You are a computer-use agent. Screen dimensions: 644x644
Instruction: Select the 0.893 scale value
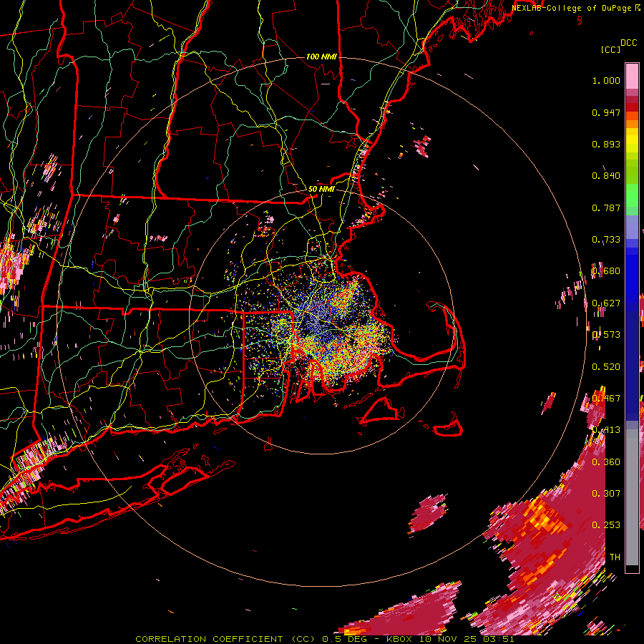click(x=606, y=144)
